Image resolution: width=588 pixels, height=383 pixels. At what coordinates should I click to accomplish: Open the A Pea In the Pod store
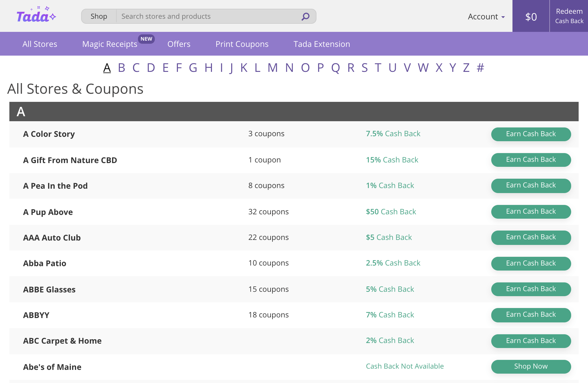(55, 186)
